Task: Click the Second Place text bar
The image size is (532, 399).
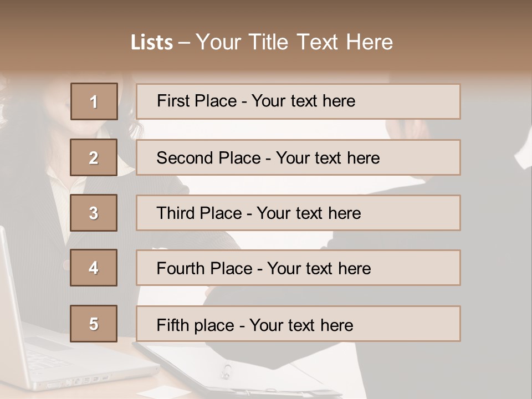Action: point(298,157)
